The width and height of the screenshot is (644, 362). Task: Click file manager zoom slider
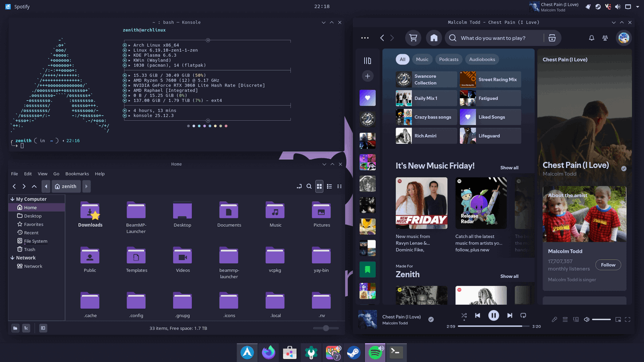point(326,328)
